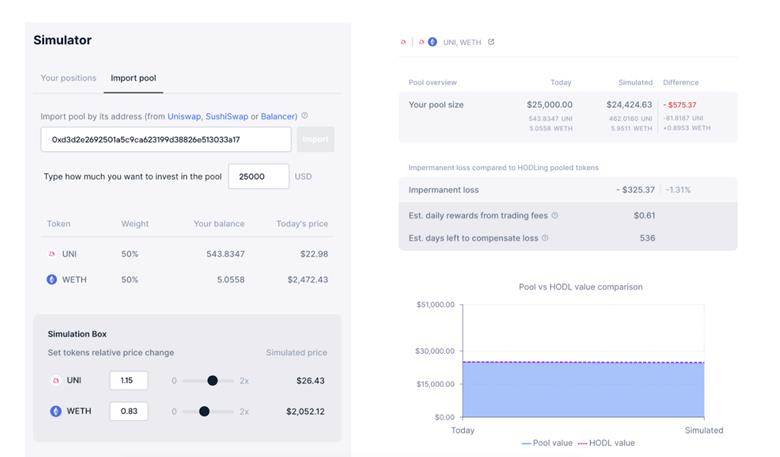Viewport: 780px width, 457px height.
Task: Click the impermanent loss percentage -1.31%
Action: (678, 190)
